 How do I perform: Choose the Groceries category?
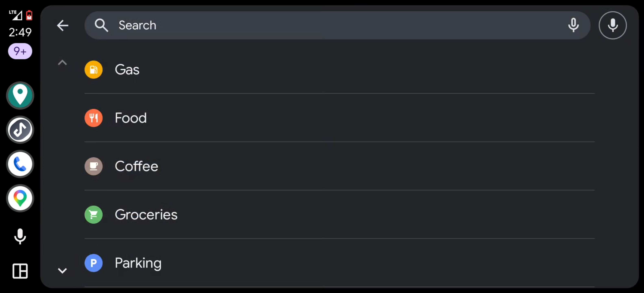pos(339,214)
